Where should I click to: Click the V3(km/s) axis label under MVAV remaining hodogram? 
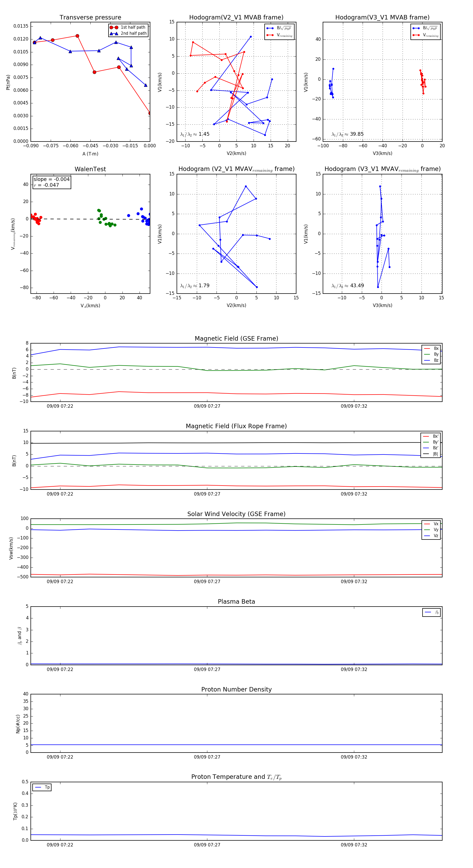pos(382,306)
